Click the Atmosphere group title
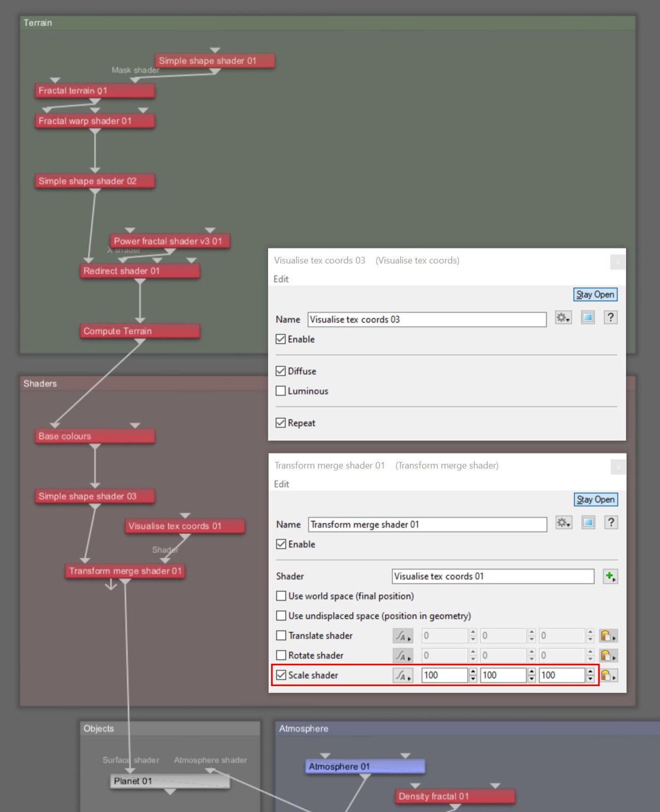 coord(304,729)
